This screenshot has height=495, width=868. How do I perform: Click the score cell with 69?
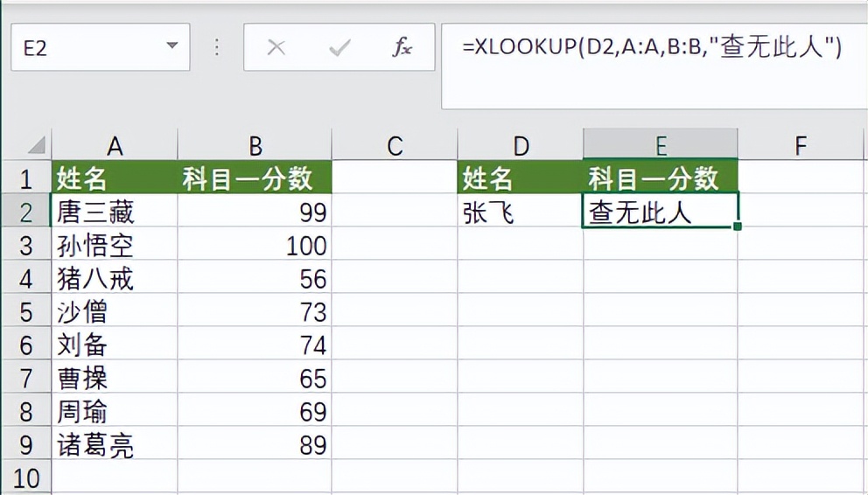[x=255, y=410]
